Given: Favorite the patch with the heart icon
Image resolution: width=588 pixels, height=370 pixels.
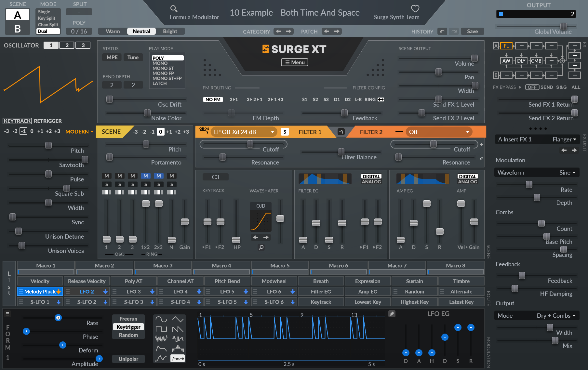Looking at the screenshot, I should tap(415, 8).
